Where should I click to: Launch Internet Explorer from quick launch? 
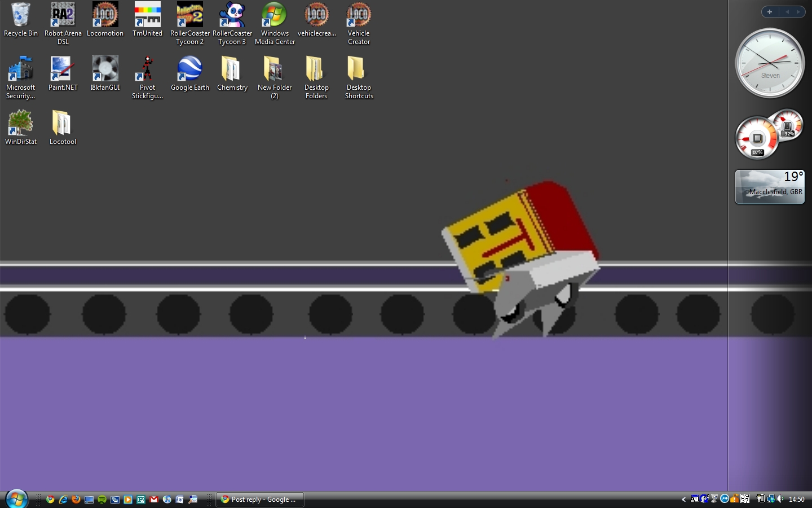(63, 500)
